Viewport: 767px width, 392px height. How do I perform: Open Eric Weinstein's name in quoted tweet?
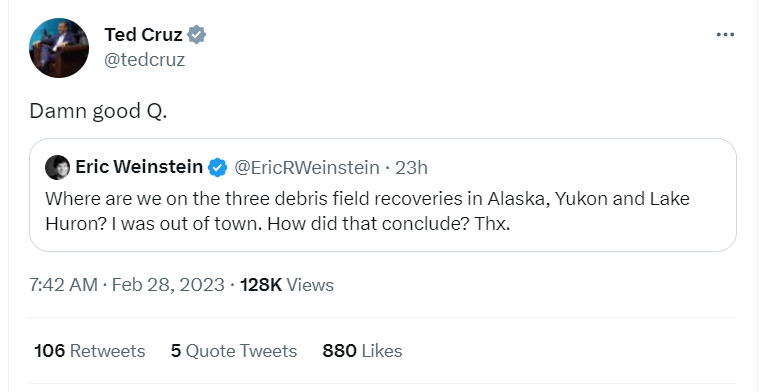(x=139, y=167)
